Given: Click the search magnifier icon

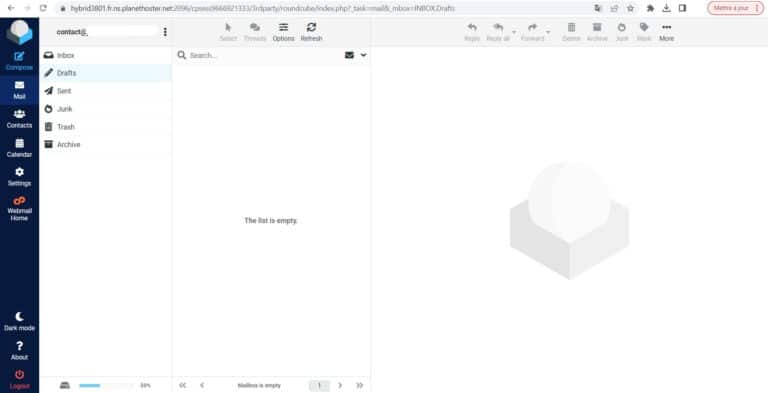Looking at the screenshot, I should pos(181,55).
